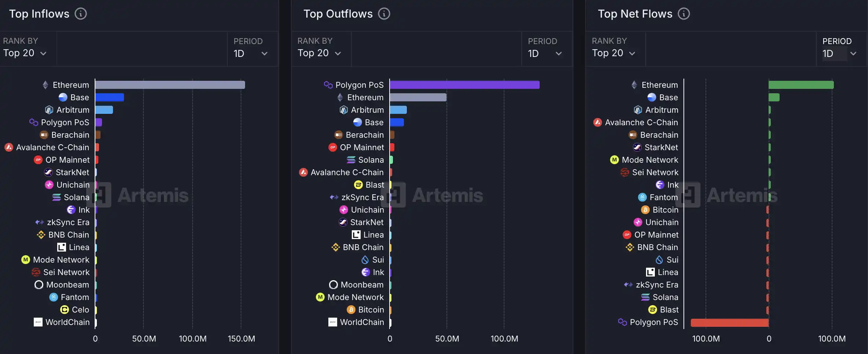868x354 pixels.
Task: Click Arbitrum bar in Top Inflows chart
Action: [x=104, y=110]
